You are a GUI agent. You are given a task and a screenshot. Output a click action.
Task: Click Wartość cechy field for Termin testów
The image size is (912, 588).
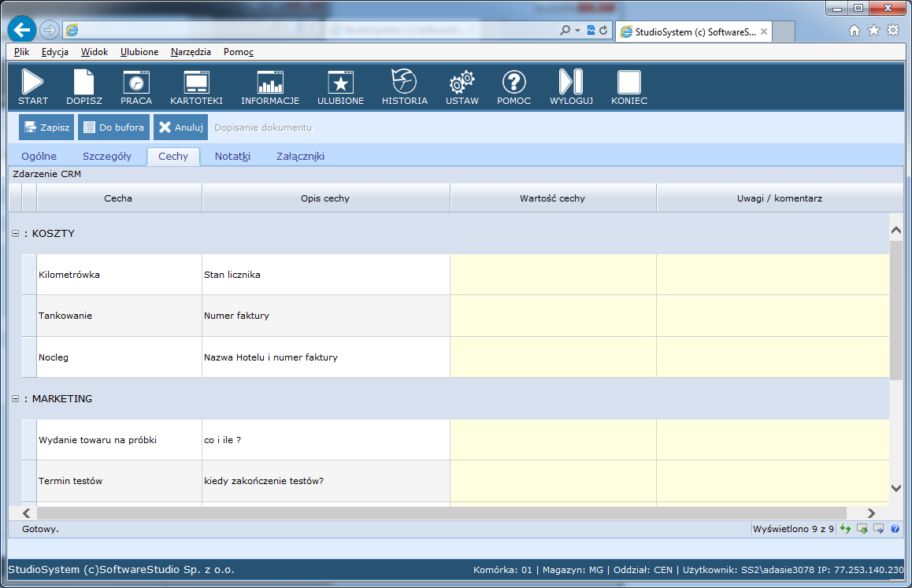point(553,481)
